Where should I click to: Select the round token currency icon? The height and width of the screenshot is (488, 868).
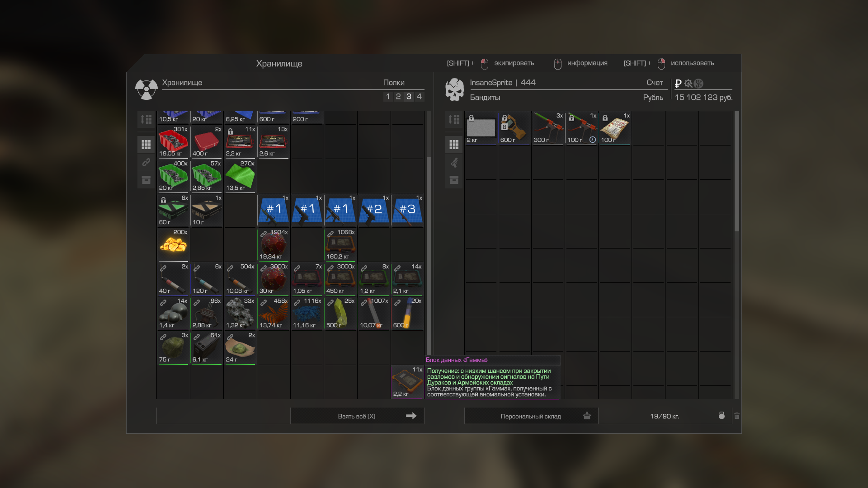coord(698,83)
